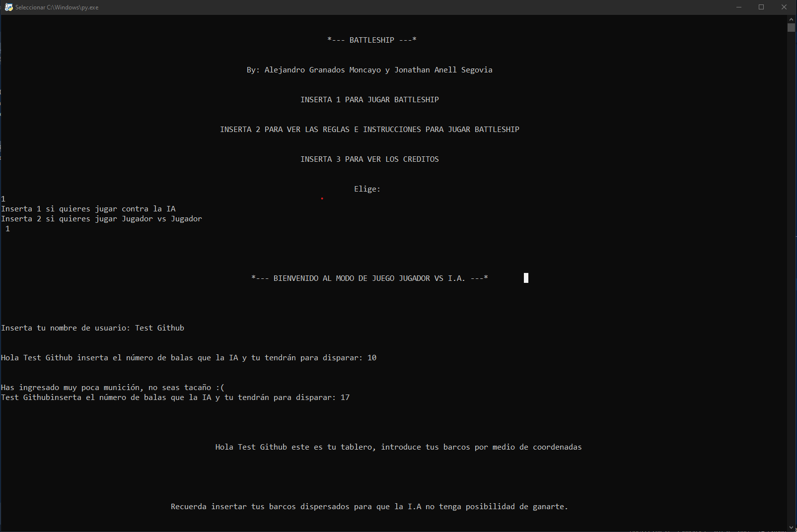Click the red dot below the Elige prompt
The height and width of the screenshot is (532, 797).
click(x=322, y=199)
